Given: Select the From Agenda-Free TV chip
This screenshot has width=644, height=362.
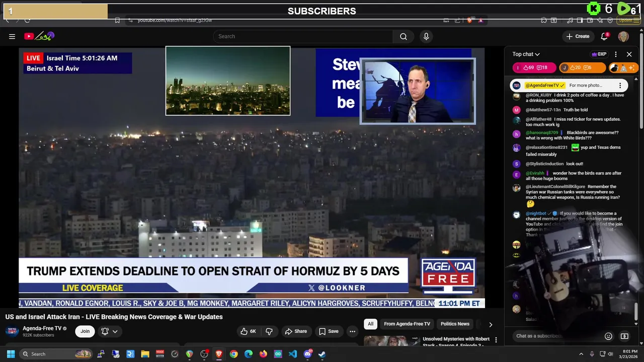Looking at the screenshot, I should pyautogui.click(x=407, y=324).
